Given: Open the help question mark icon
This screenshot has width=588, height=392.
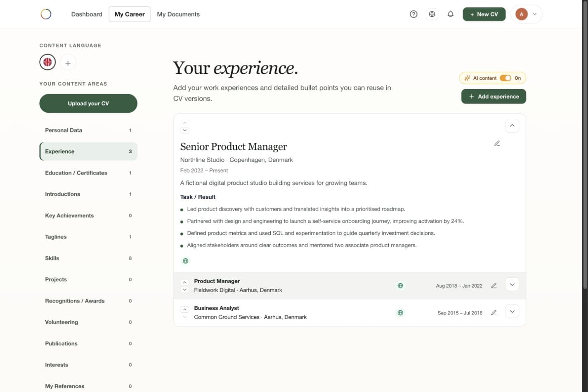Looking at the screenshot, I should point(413,14).
